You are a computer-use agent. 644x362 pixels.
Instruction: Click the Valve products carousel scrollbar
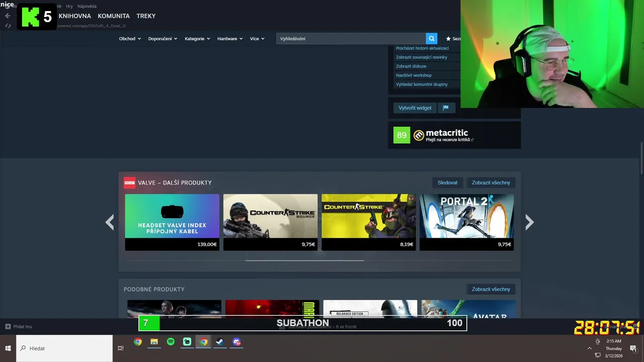[304, 260]
